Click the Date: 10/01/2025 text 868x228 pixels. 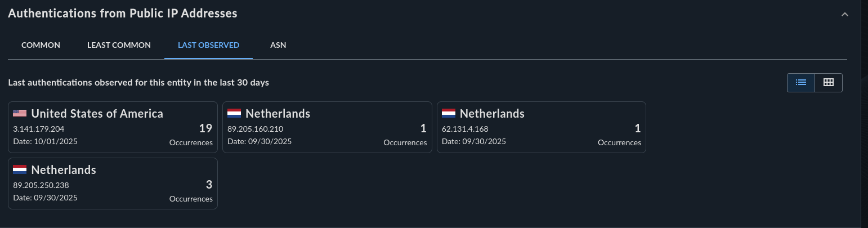[45, 141]
